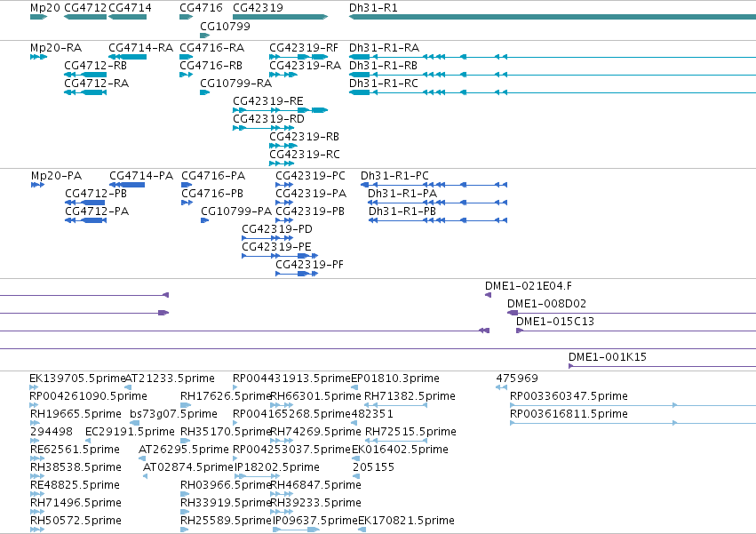Select protein Dh31-R1-PC
The height and width of the screenshot is (534, 756).
(x=394, y=176)
